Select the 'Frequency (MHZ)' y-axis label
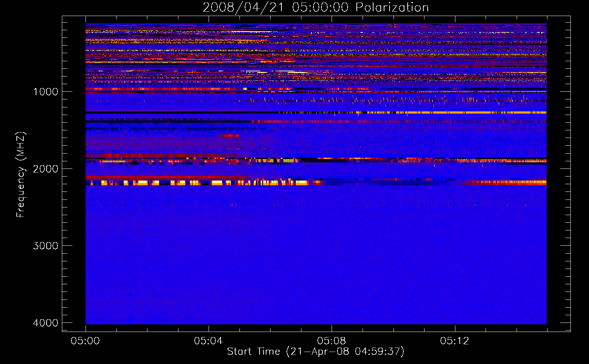 click(x=21, y=174)
